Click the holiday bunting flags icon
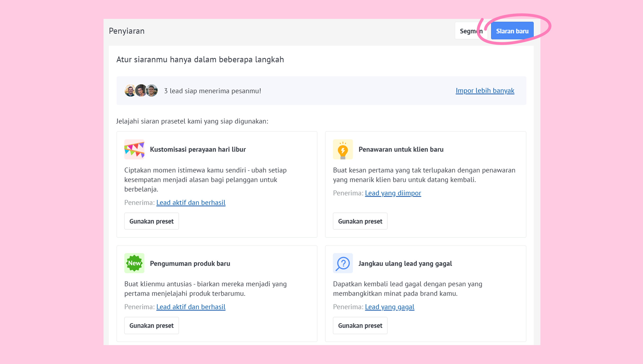Screen dimensions: 643x364 point(134,149)
